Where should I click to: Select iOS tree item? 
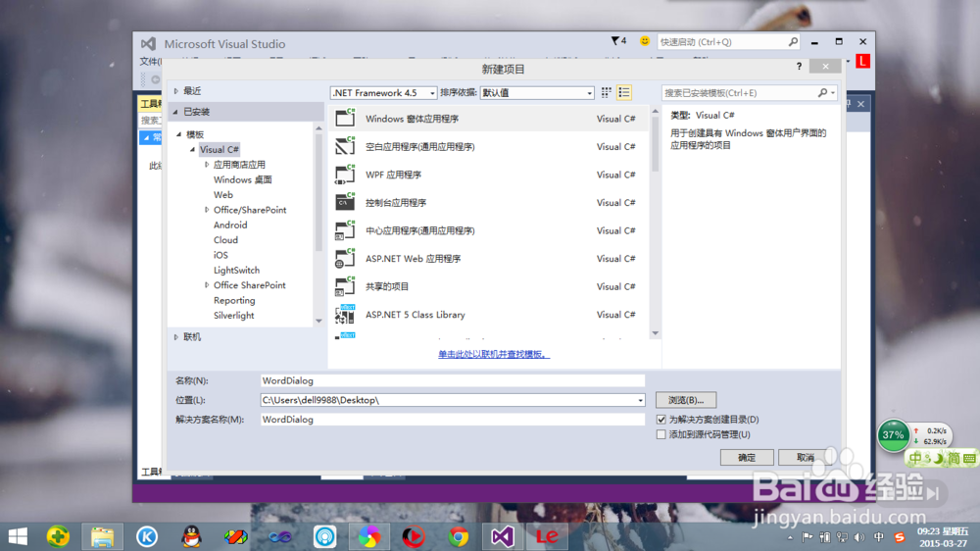pos(220,255)
